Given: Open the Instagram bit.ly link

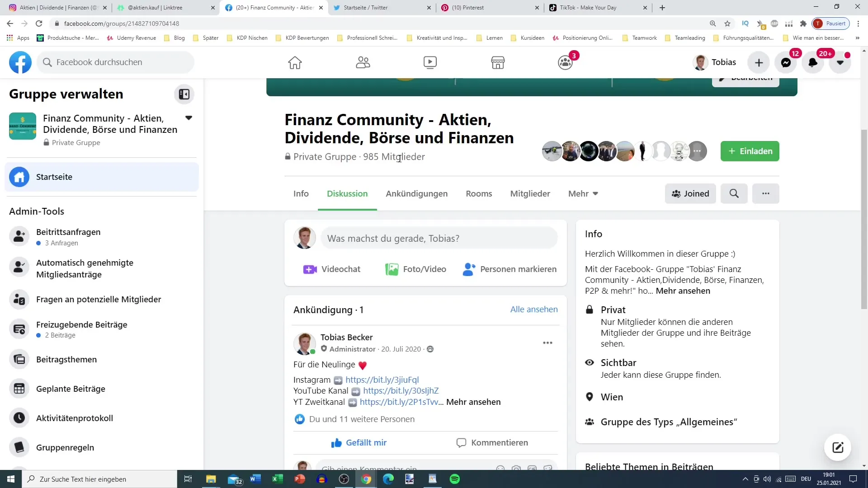Looking at the screenshot, I should point(382,380).
